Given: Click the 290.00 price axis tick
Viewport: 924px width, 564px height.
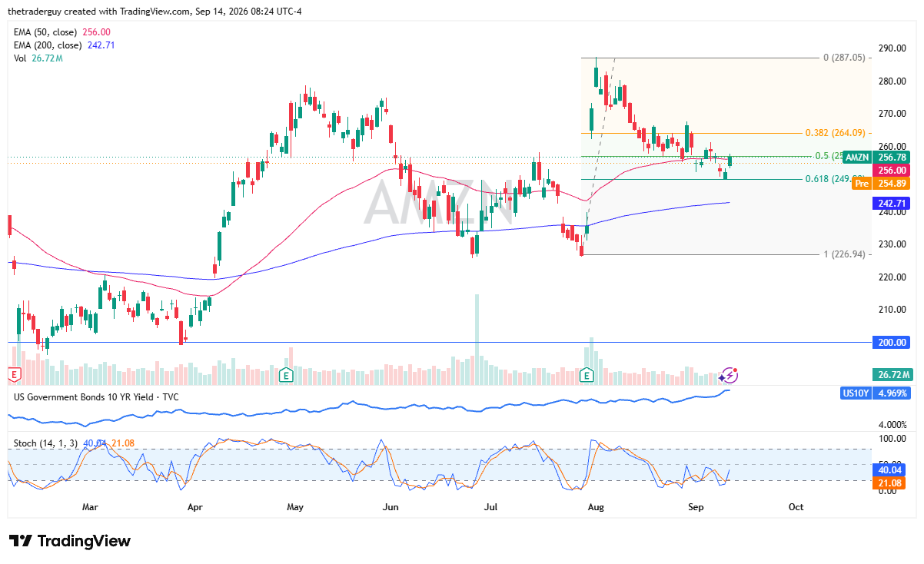Looking at the screenshot, I should tap(892, 48).
